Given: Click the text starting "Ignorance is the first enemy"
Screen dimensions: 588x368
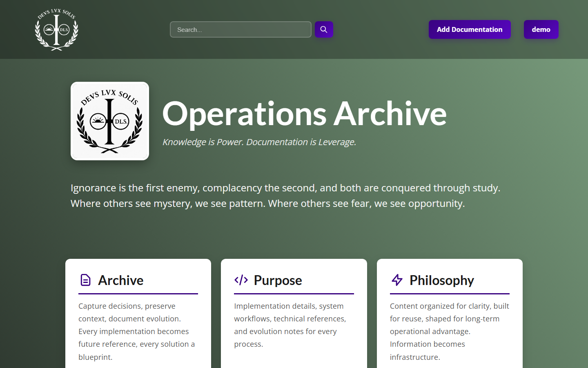Looking at the screenshot, I should [285, 195].
